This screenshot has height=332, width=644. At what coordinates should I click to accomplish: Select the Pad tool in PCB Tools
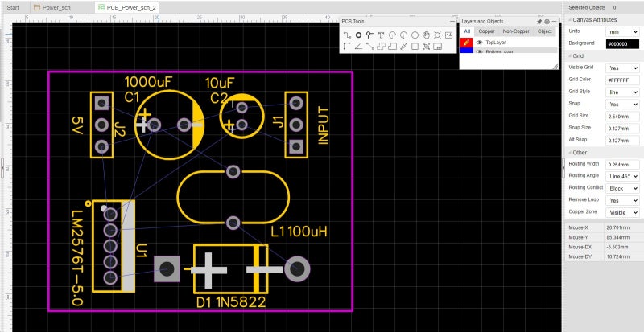tap(358, 35)
